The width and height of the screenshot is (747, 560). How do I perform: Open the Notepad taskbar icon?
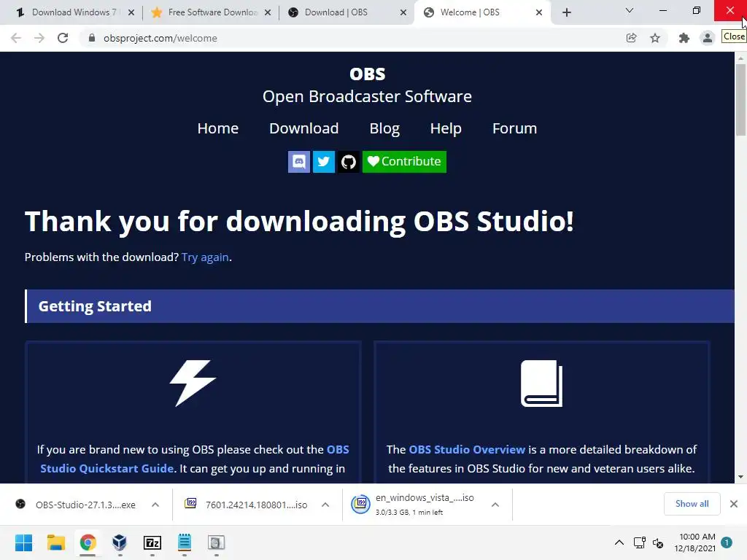[x=185, y=542]
